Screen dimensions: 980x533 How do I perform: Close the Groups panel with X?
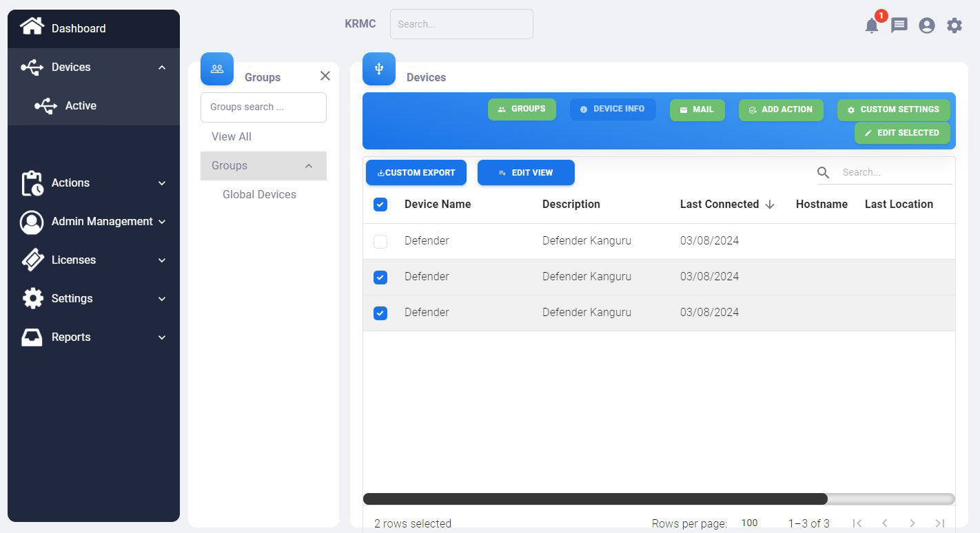point(325,76)
